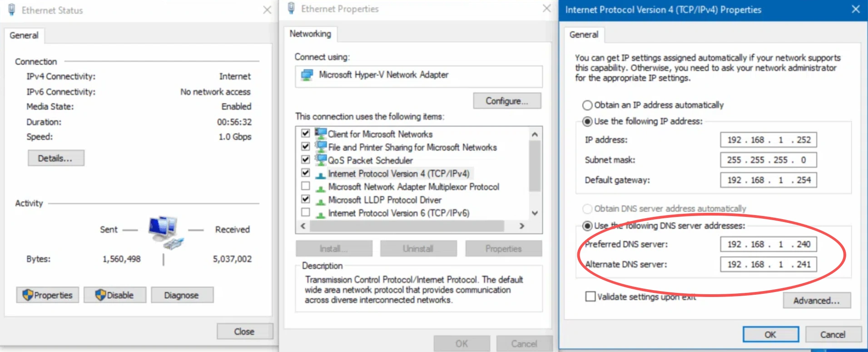Open adapter Configure dialog
The image size is (868, 352).
click(x=507, y=101)
